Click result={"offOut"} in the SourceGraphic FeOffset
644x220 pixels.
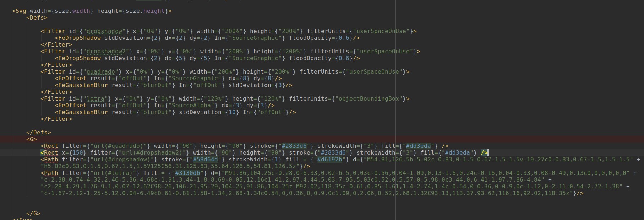click(x=120, y=79)
